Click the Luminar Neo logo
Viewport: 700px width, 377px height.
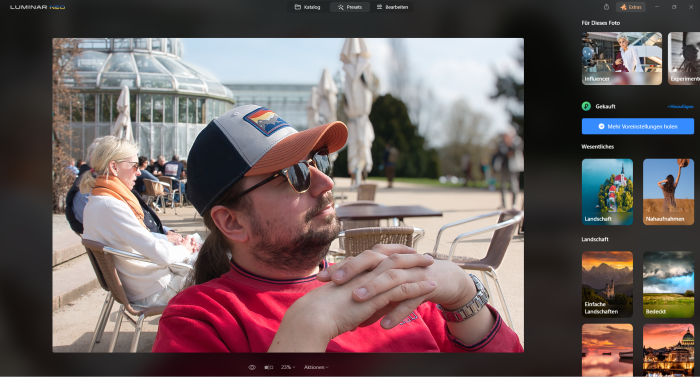pos(38,7)
